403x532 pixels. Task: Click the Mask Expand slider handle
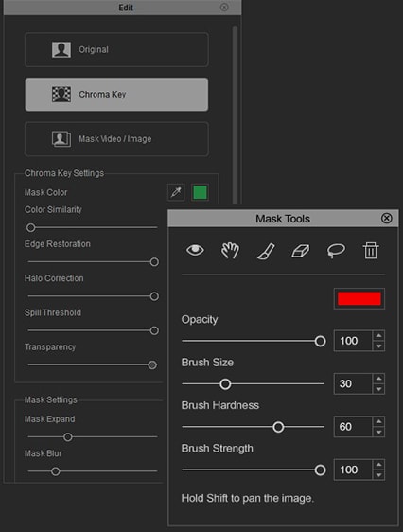coord(68,437)
